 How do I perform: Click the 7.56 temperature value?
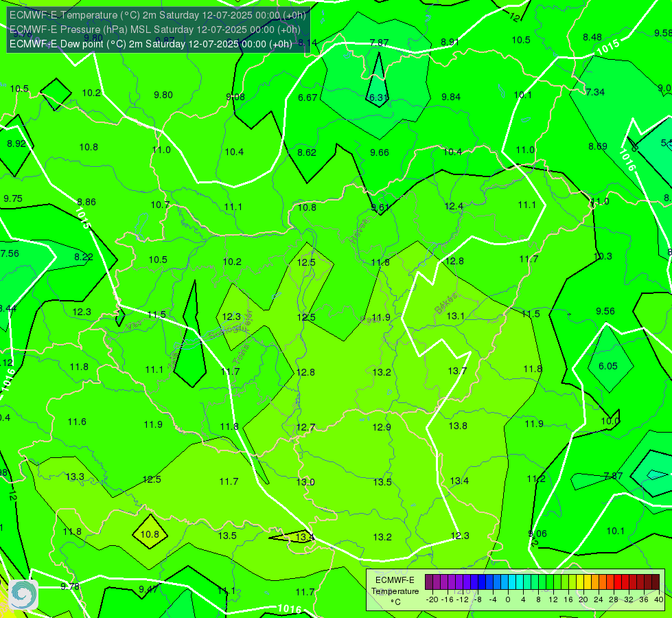click(x=10, y=253)
